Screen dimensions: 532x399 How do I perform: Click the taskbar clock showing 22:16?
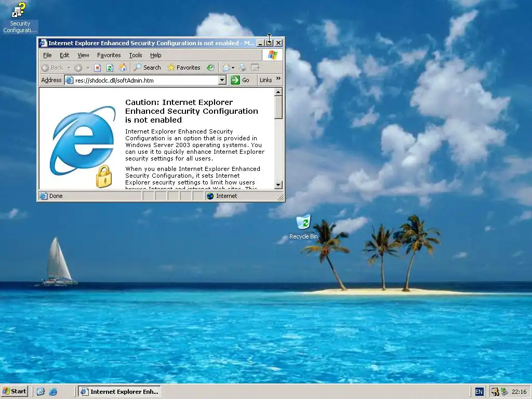(519, 392)
